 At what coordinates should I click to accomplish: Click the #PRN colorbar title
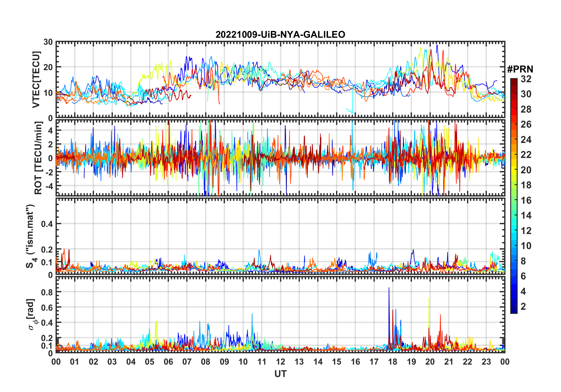click(520, 69)
